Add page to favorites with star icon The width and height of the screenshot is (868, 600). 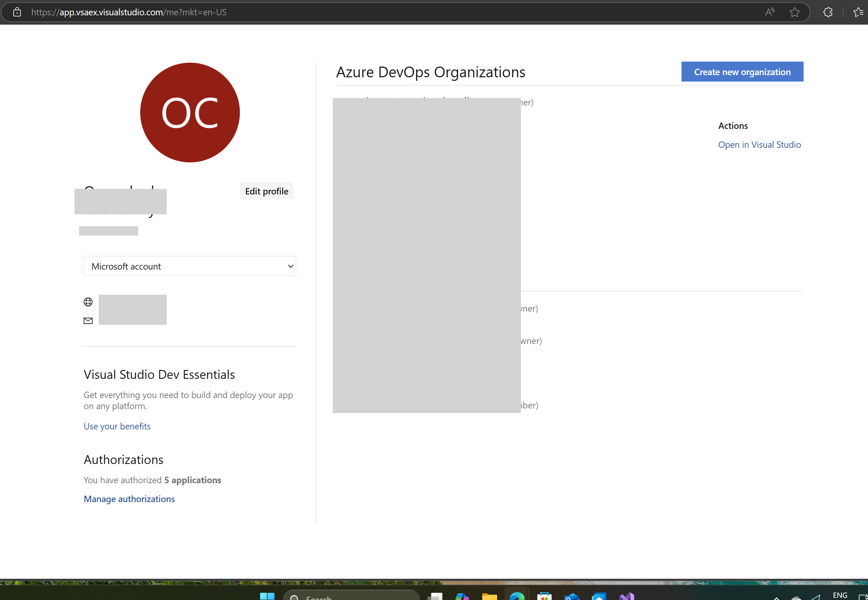[x=794, y=12]
